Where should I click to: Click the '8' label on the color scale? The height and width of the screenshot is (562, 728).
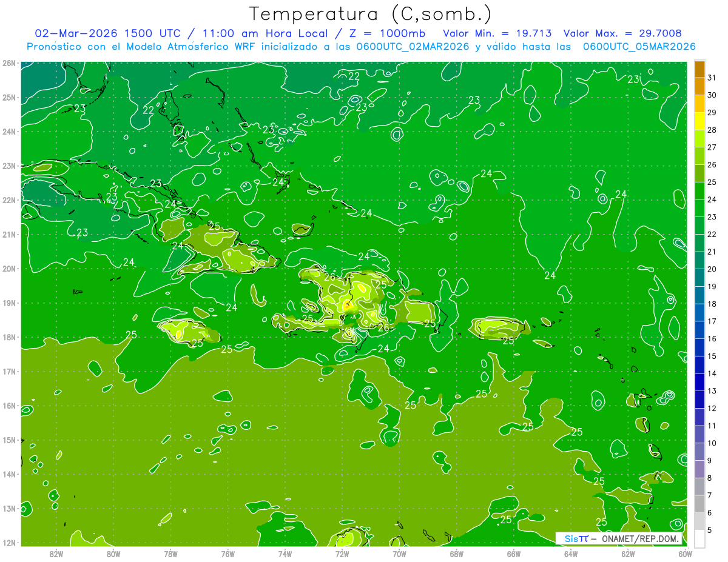click(x=710, y=478)
